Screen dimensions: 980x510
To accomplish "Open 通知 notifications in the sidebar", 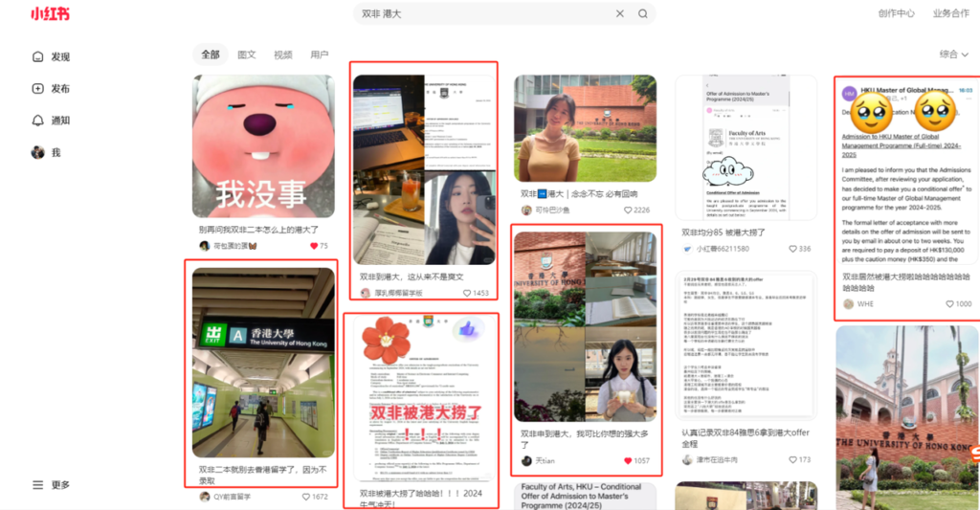I will [52, 121].
